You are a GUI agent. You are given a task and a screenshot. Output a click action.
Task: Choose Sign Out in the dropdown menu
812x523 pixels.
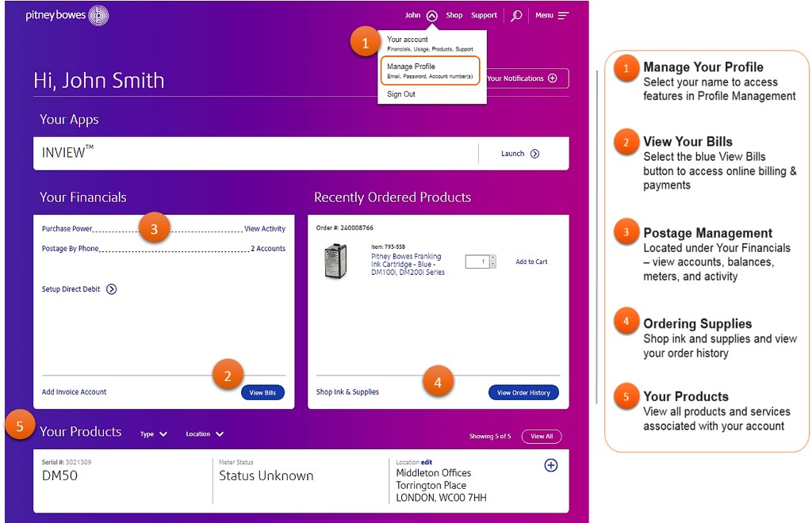(400, 94)
